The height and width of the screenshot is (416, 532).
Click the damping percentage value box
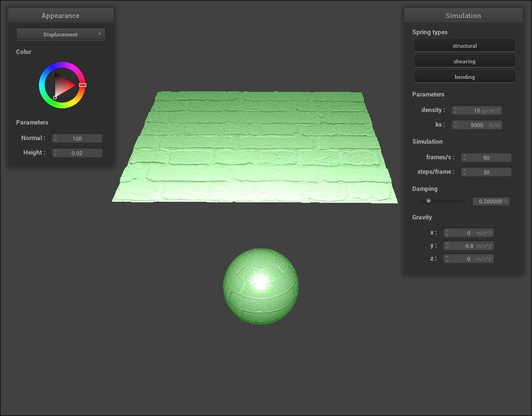(x=491, y=201)
